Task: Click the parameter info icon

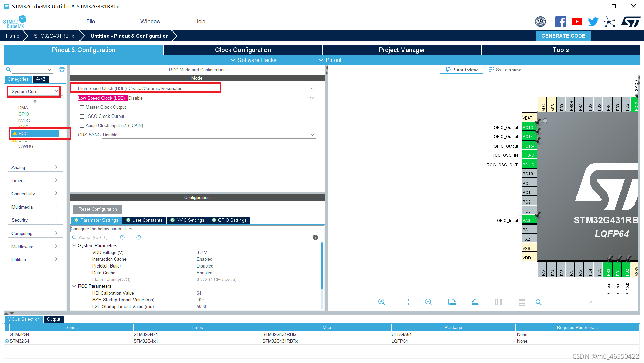Action: (315, 237)
